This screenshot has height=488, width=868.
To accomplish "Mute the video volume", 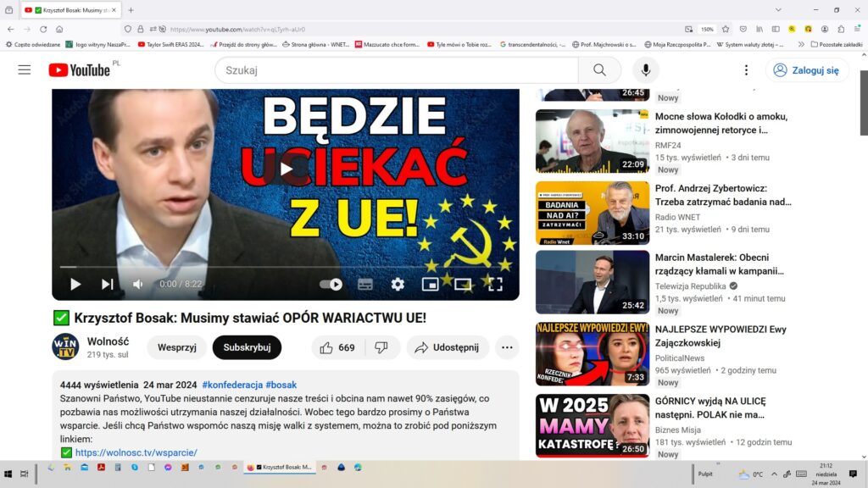I will click(x=138, y=285).
